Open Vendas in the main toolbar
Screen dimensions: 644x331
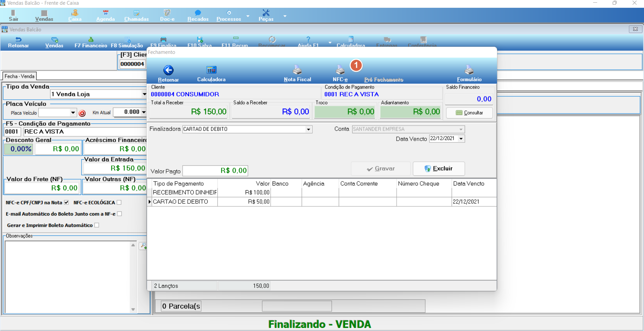tap(44, 15)
